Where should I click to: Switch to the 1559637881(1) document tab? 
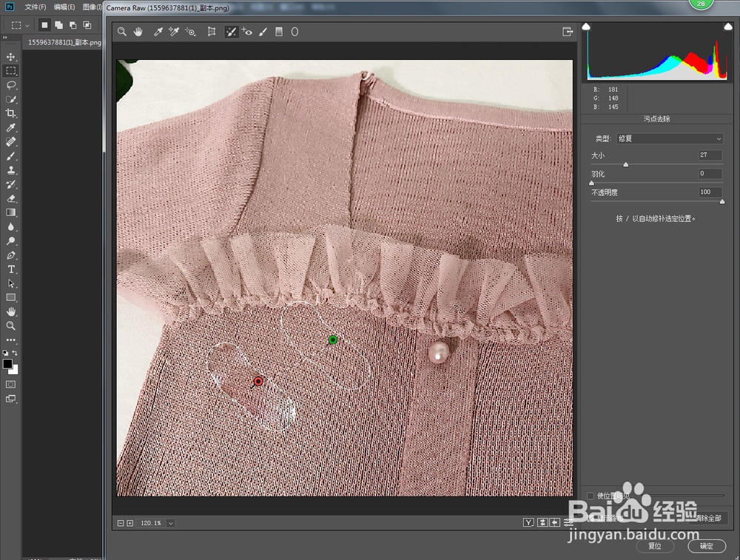click(64, 42)
